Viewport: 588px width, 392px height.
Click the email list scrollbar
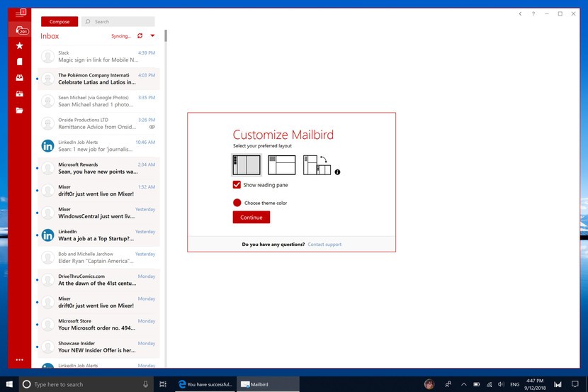[166, 35]
